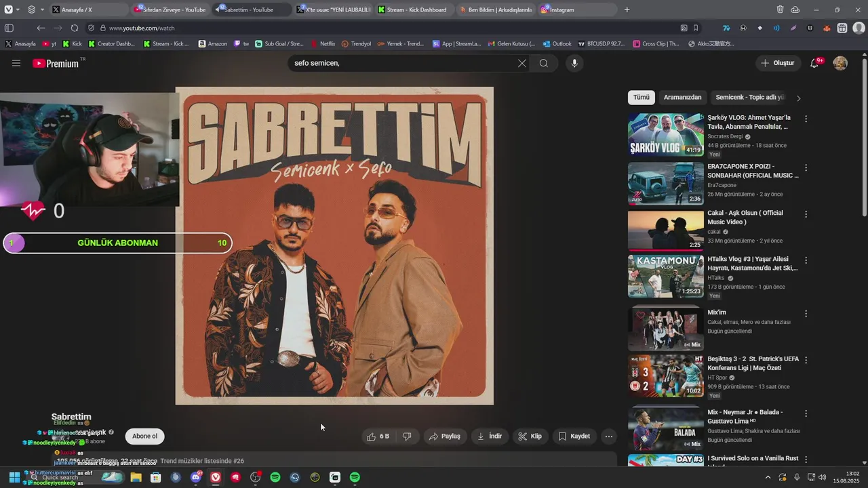Go back with the browser back arrow
This screenshot has height=488, width=868.
click(41, 28)
